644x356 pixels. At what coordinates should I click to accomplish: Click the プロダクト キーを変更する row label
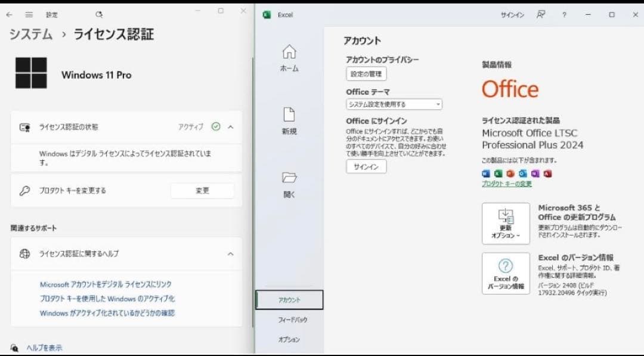click(72, 191)
